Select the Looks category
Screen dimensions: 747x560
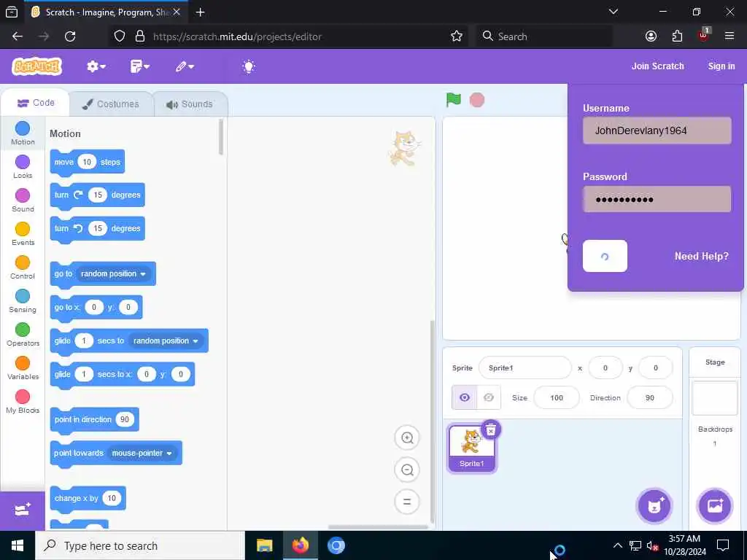point(23,167)
